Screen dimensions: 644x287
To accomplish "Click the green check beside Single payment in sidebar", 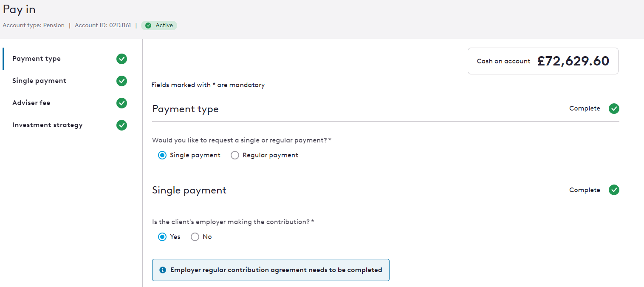I will pyautogui.click(x=121, y=81).
